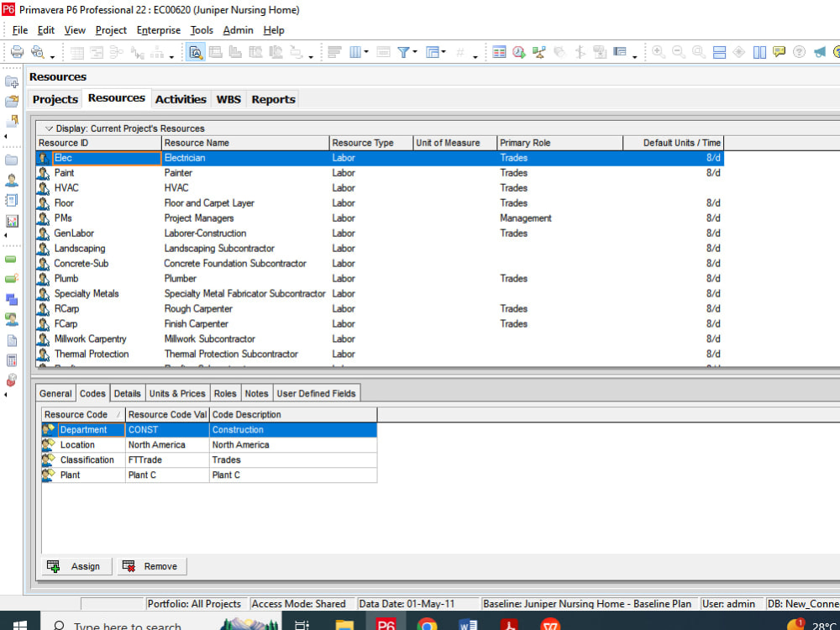Switch to the Reports tab
840x630 pixels.
(273, 99)
